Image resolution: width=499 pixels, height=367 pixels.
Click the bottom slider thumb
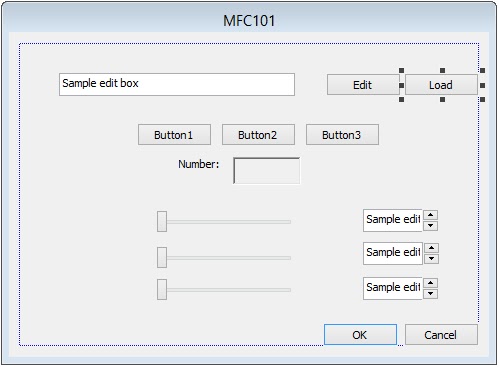tap(162, 289)
